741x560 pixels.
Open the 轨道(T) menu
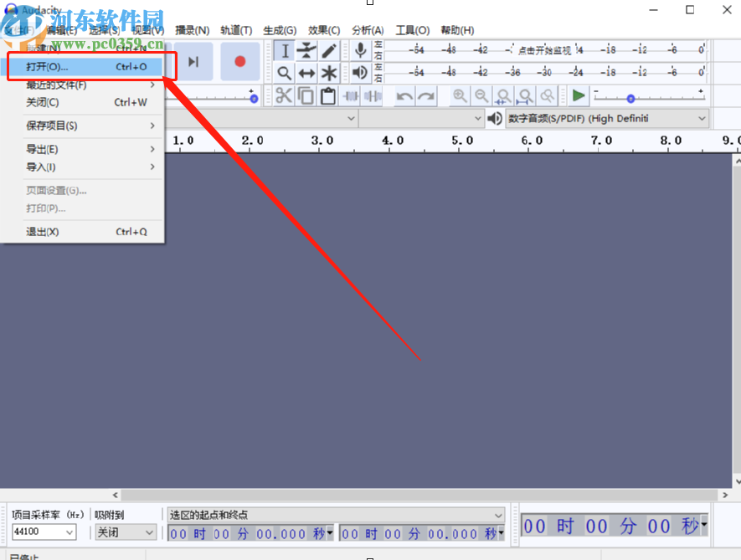tap(236, 30)
